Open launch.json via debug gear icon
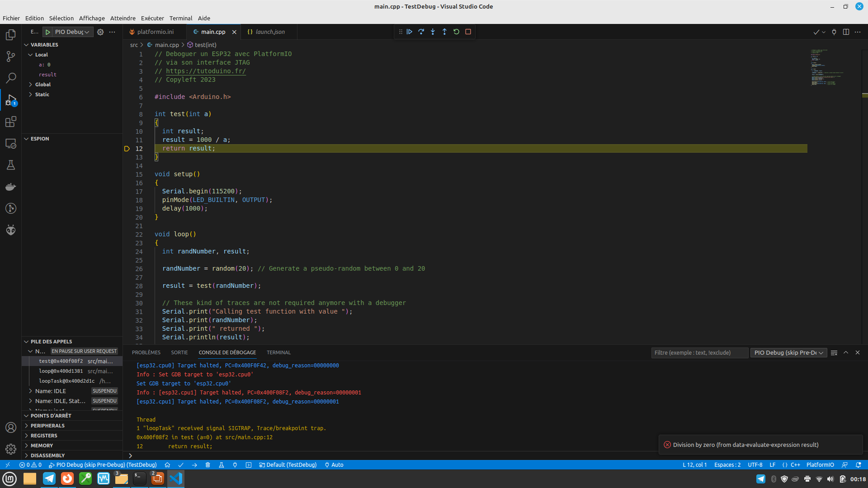 (x=100, y=32)
